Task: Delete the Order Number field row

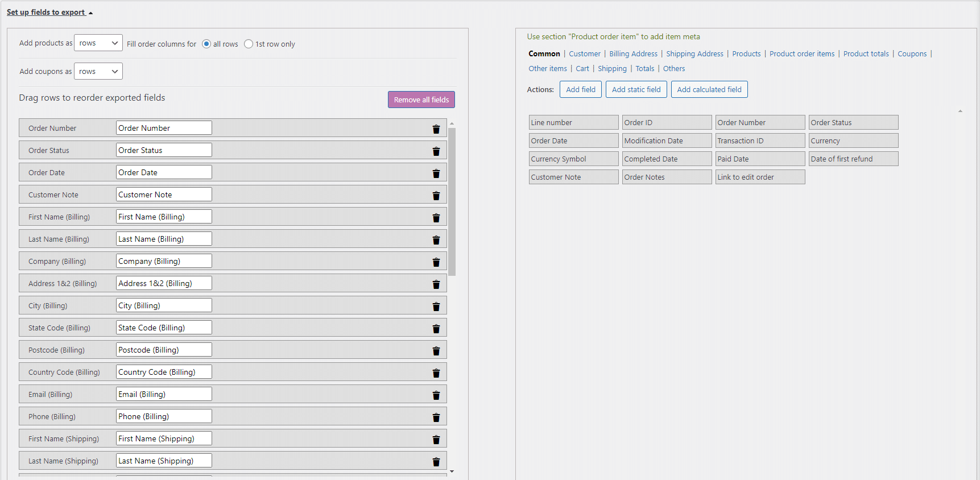Action: pyautogui.click(x=436, y=129)
